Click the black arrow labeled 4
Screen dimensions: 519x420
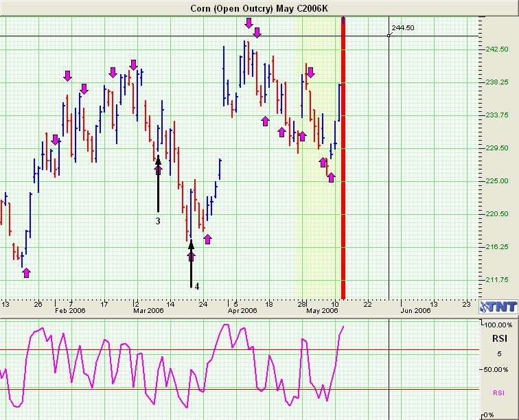click(x=191, y=264)
